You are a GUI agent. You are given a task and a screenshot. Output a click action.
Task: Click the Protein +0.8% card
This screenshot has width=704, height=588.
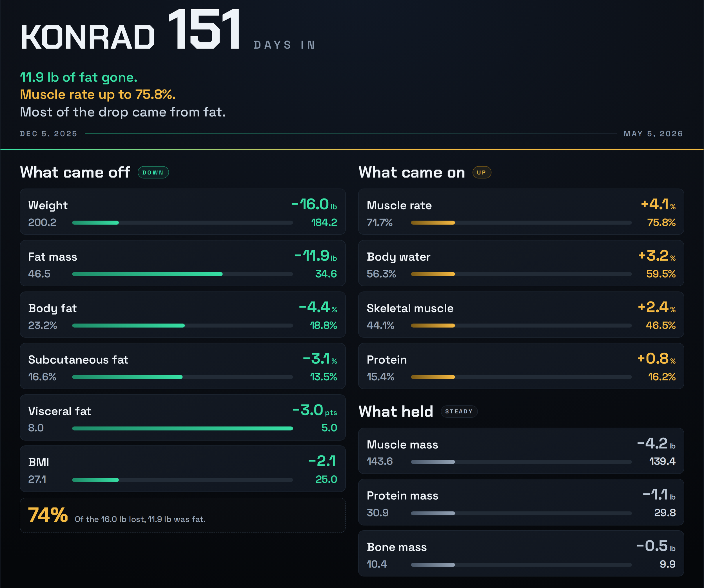(x=521, y=366)
